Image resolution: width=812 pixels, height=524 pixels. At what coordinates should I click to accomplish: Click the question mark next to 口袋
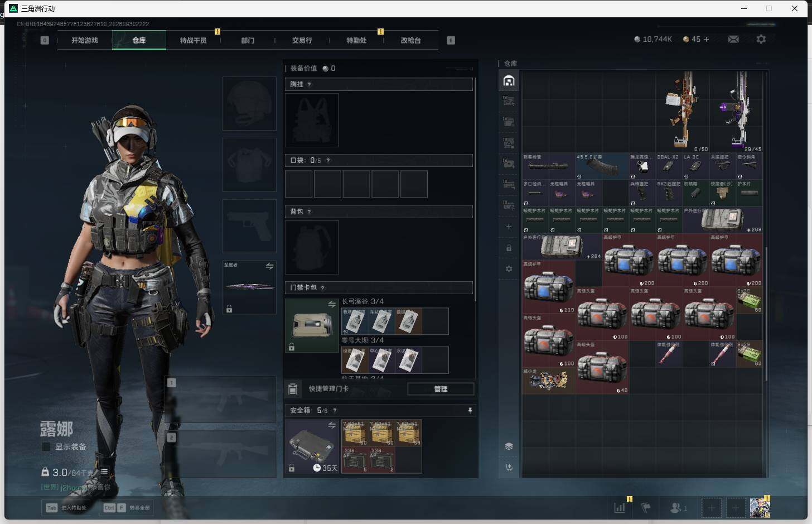point(328,160)
